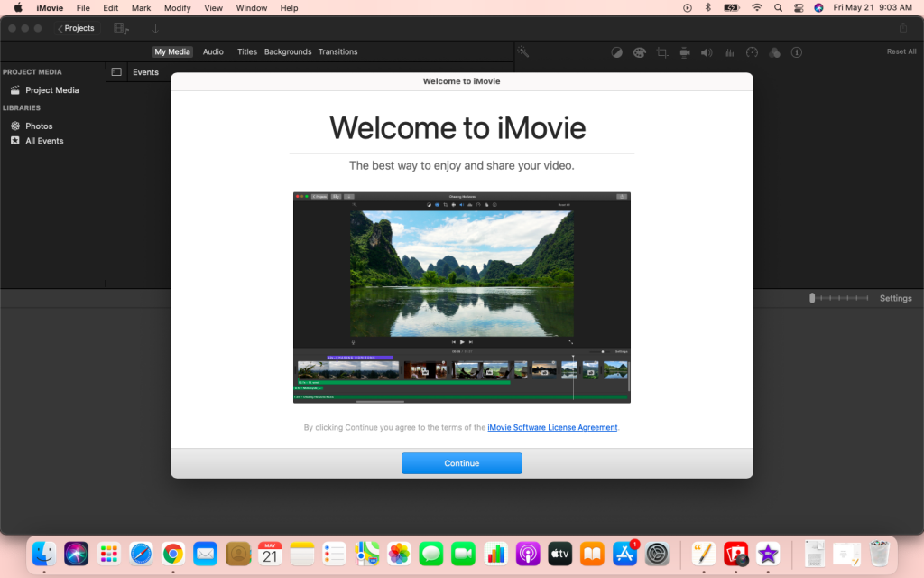
Task: Open the File menu
Action: point(83,7)
